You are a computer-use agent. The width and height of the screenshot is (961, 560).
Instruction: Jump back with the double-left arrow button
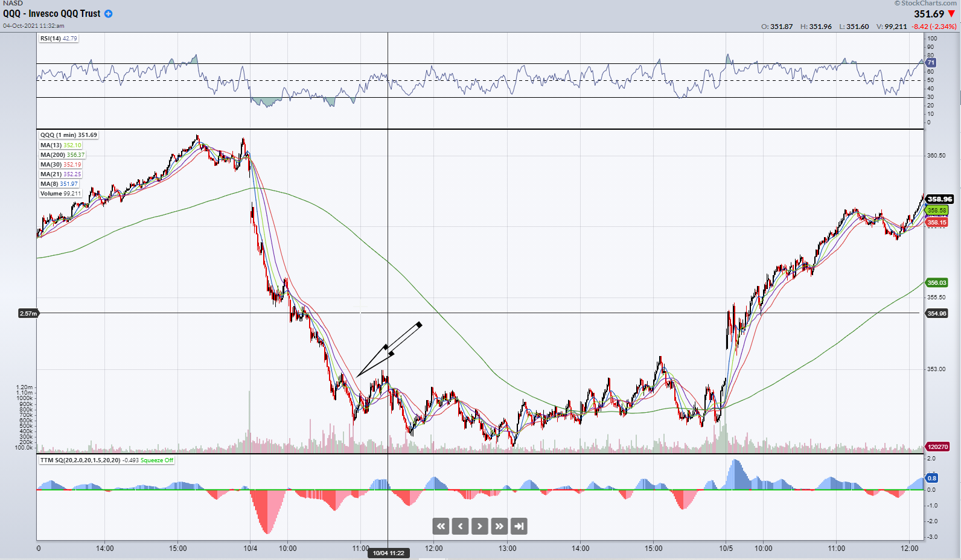coord(441,526)
